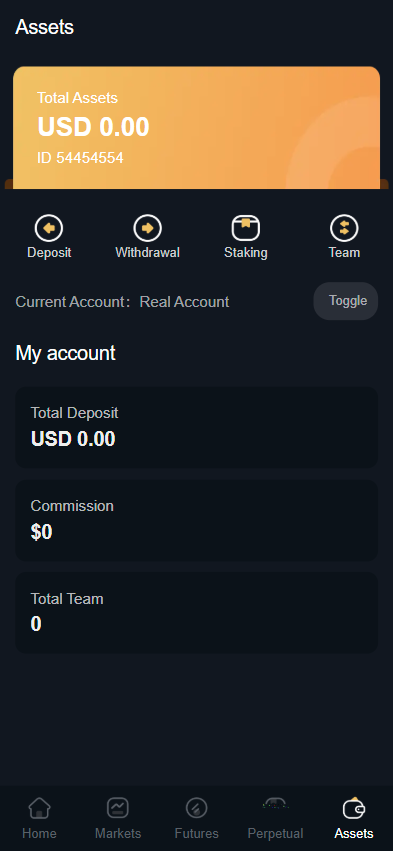
Task: Open the Futures gauge icon
Action: (196, 808)
